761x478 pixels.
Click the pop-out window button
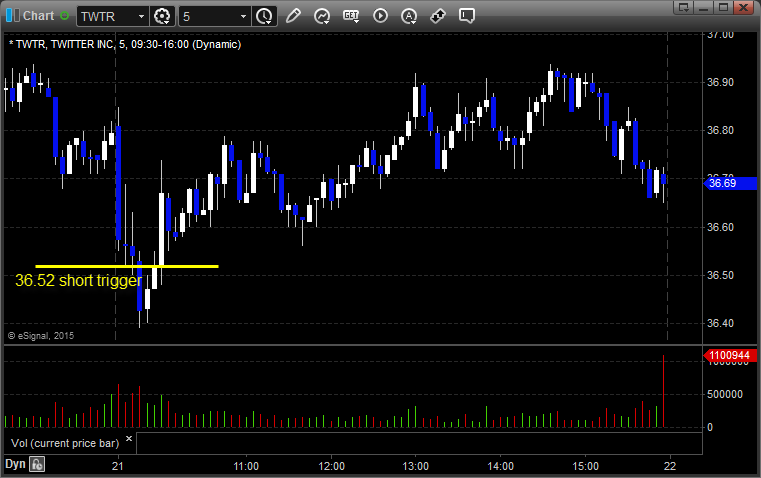[683, 7]
